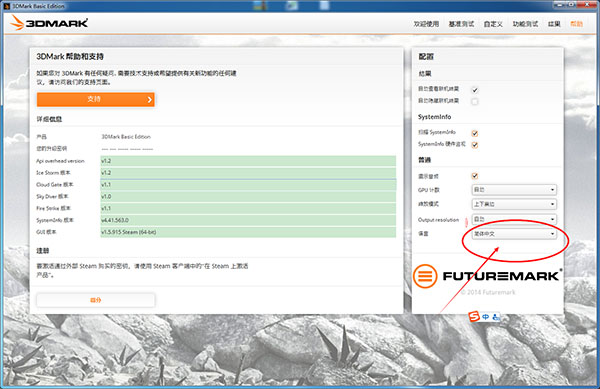Click the Cloud Gate version v1.1 field
The height and width of the screenshot is (389, 600).
[x=248, y=185]
